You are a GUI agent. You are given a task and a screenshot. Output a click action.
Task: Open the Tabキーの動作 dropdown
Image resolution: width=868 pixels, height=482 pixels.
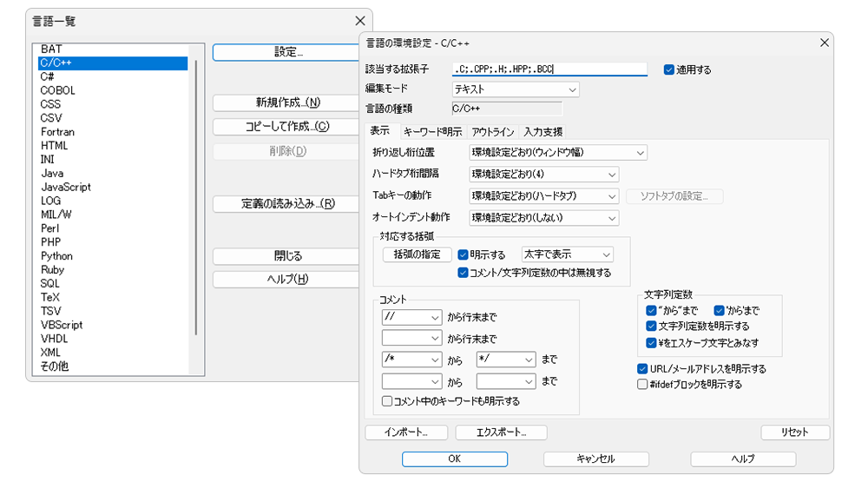click(x=543, y=196)
